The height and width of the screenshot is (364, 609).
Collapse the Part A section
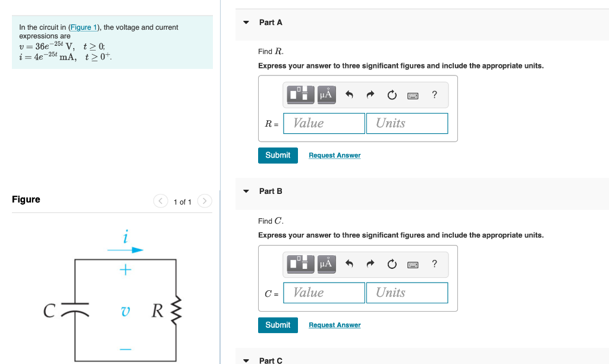click(x=246, y=22)
